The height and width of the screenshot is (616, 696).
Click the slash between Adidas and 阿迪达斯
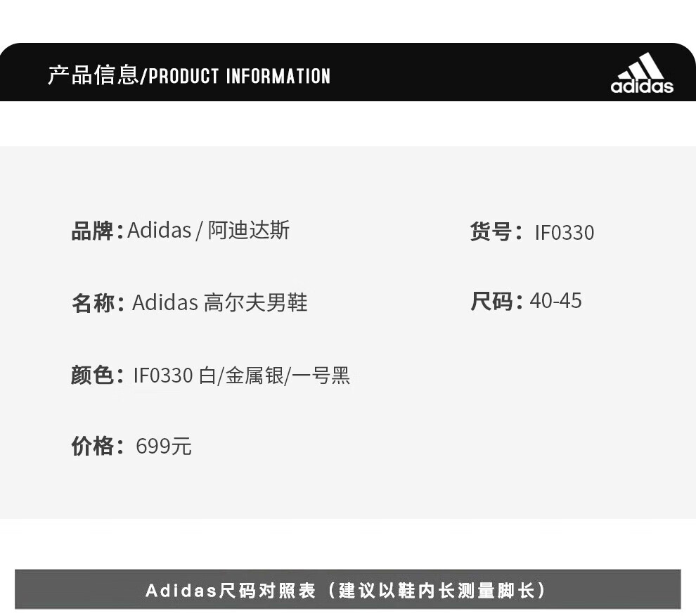tap(199, 231)
